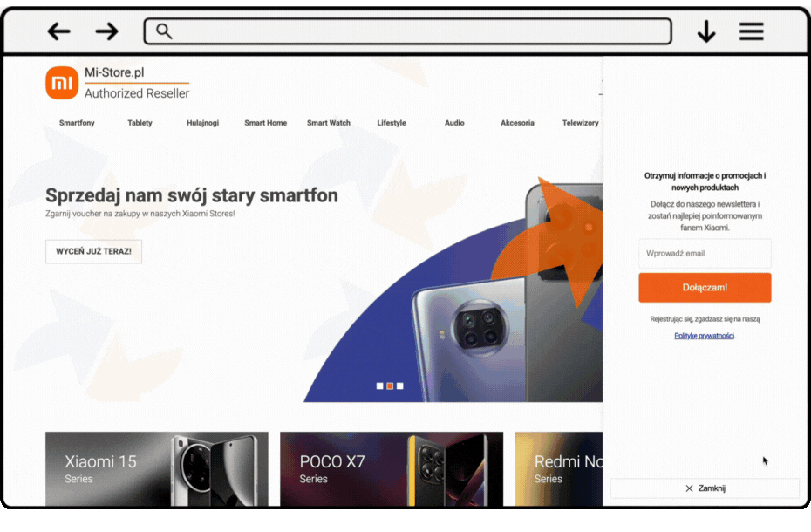Open downloads with the down arrow icon
The width and height of the screenshot is (811, 532).
pos(706,31)
